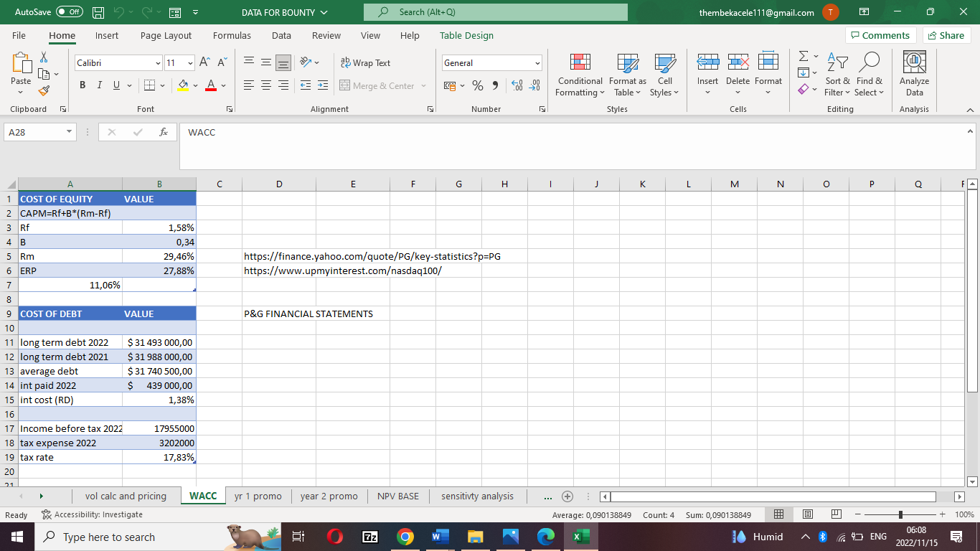This screenshot has height=551, width=980.
Task: Toggle the AutoSave switch
Action: [70, 12]
